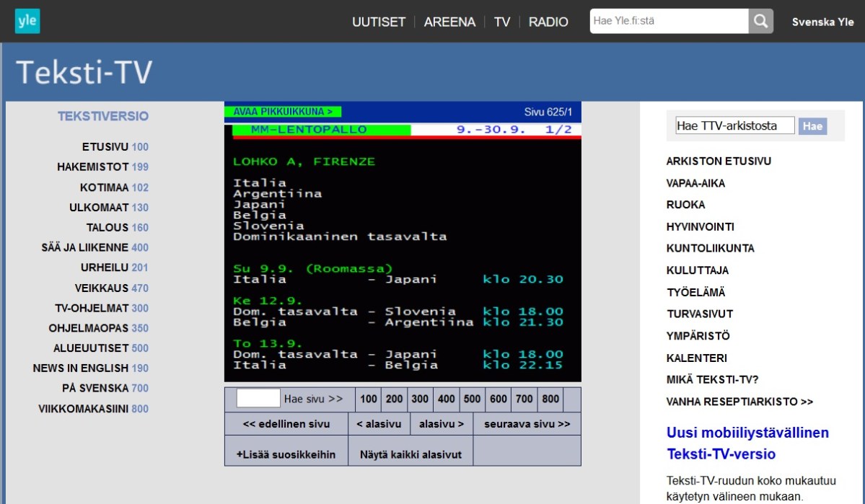
Task: Add page with +Lisää suosikkeihin
Action: point(286,454)
